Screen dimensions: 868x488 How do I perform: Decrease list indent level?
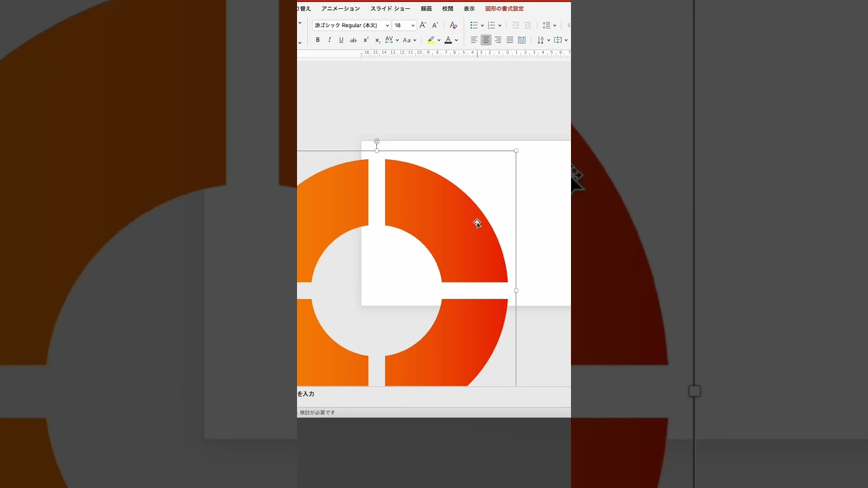[x=515, y=25]
